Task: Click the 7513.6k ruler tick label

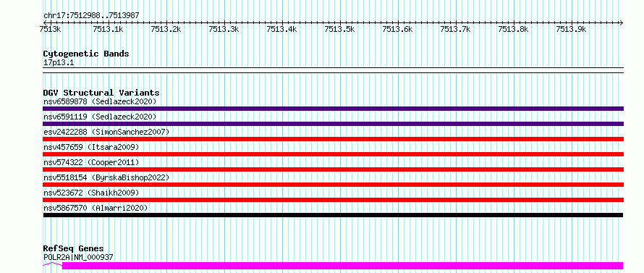Action: [397, 29]
